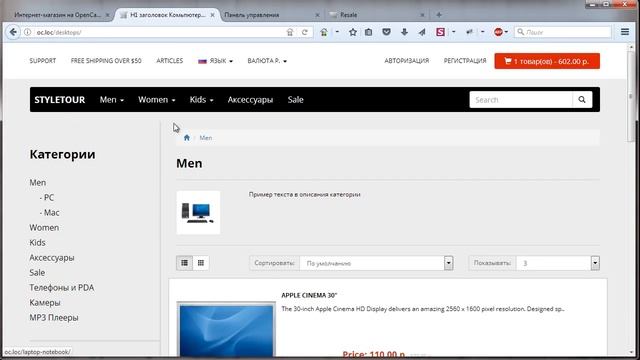Open Men in the Categories sidebar
Image resolution: width=640 pixels, height=360 pixels.
pyautogui.click(x=38, y=182)
